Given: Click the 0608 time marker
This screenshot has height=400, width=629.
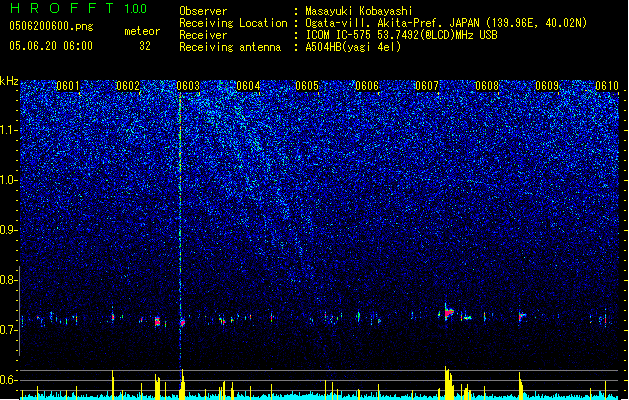Looking at the screenshot, I should coord(487,86).
